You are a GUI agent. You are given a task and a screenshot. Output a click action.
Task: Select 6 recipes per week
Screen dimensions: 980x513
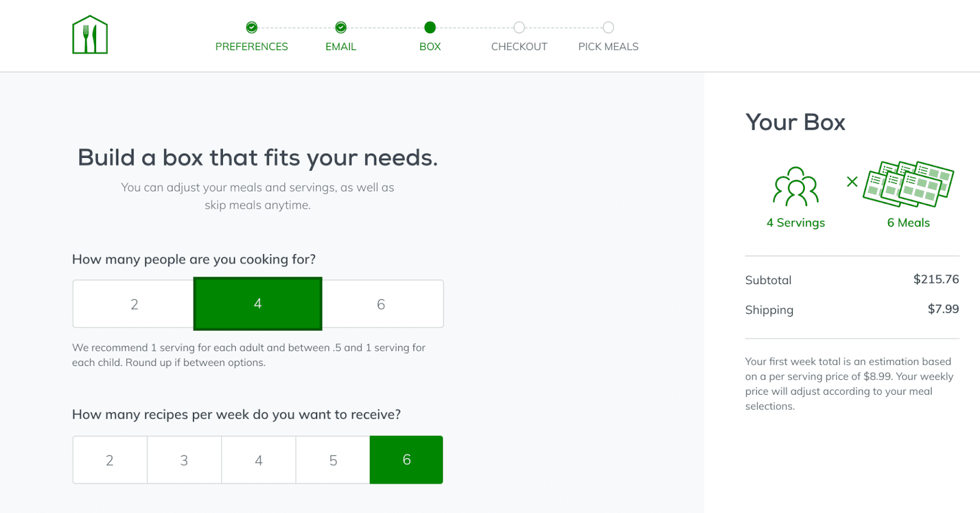407,460
